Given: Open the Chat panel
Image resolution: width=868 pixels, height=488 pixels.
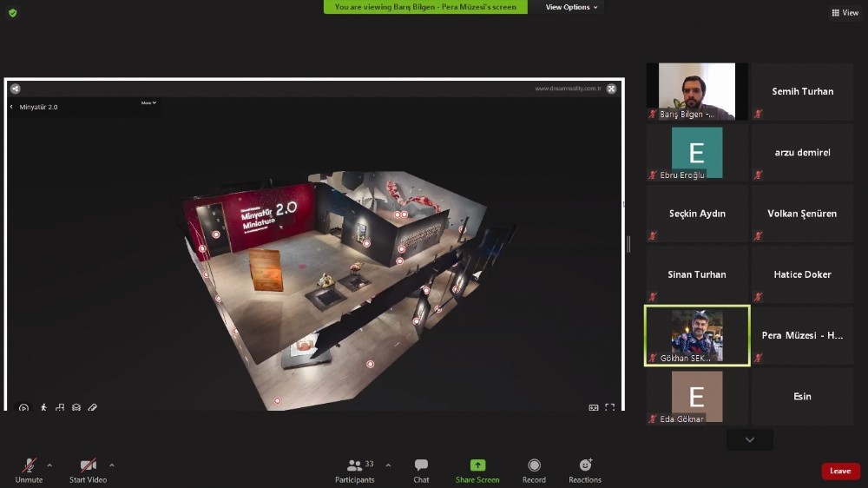Looking at the screenshot, I should click(421, 470).
